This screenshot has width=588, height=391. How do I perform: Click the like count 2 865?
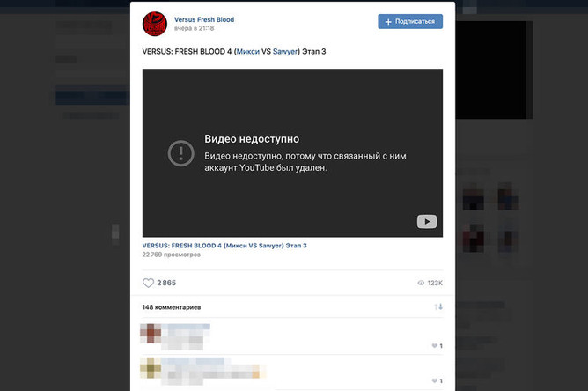pos(166,283)
